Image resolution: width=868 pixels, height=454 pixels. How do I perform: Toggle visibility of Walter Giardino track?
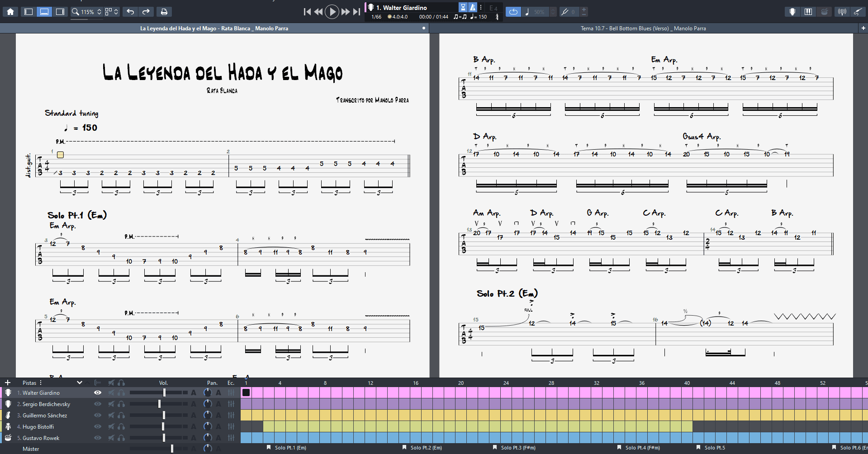97,393
